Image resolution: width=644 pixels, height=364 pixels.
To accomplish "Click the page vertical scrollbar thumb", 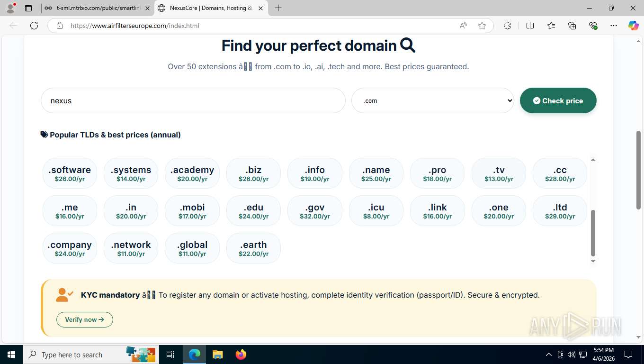I will (x=638, y=169).
